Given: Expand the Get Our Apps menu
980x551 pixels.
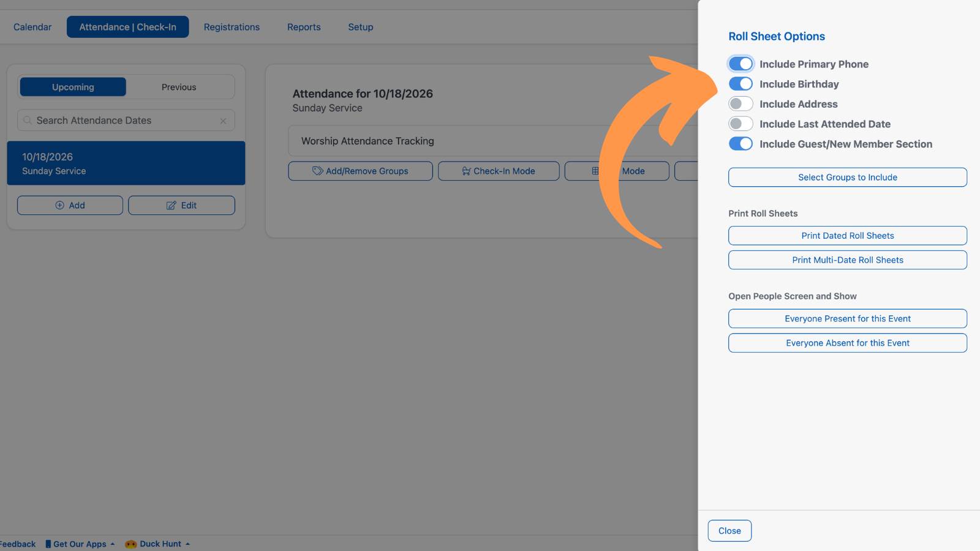Looking at the screenshot, I should (80, 544).
